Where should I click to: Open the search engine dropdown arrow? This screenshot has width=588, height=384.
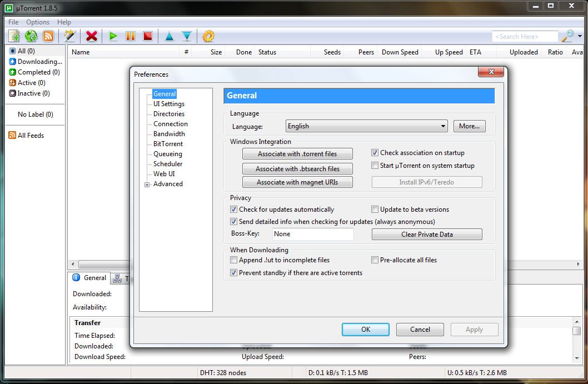[x=580, y=36]
